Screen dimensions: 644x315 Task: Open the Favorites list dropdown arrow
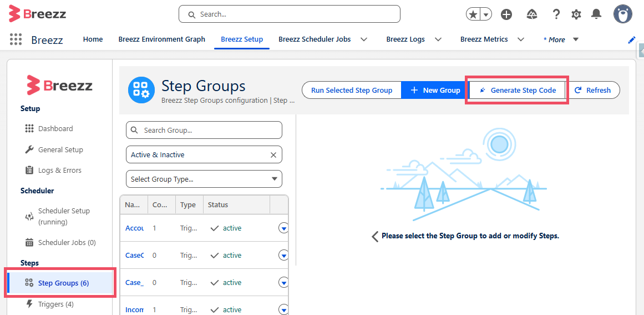(486, 15)
